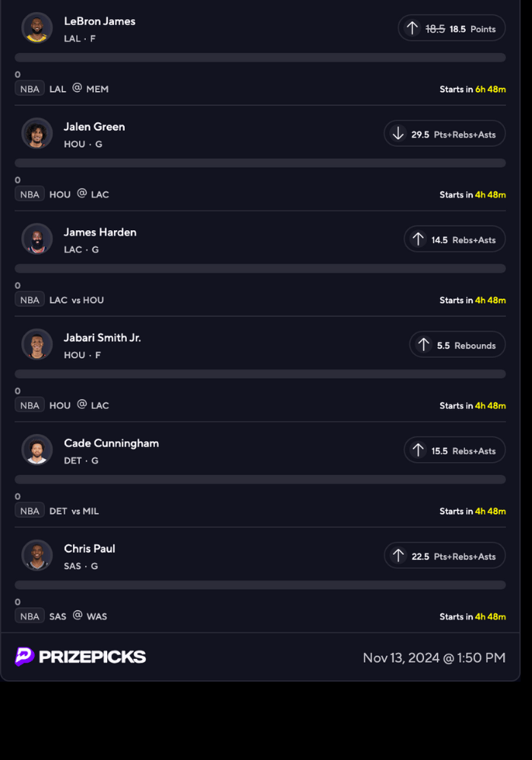Click Jabari Smith Jr.'s player avatar
Image resolution: width=532 pixels, height=760 pixels.
37,344
